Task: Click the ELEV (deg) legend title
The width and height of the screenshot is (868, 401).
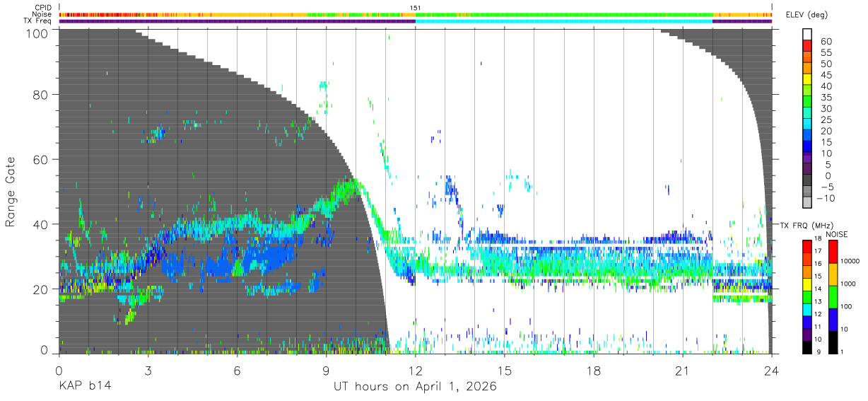Action: pos(807,15)
